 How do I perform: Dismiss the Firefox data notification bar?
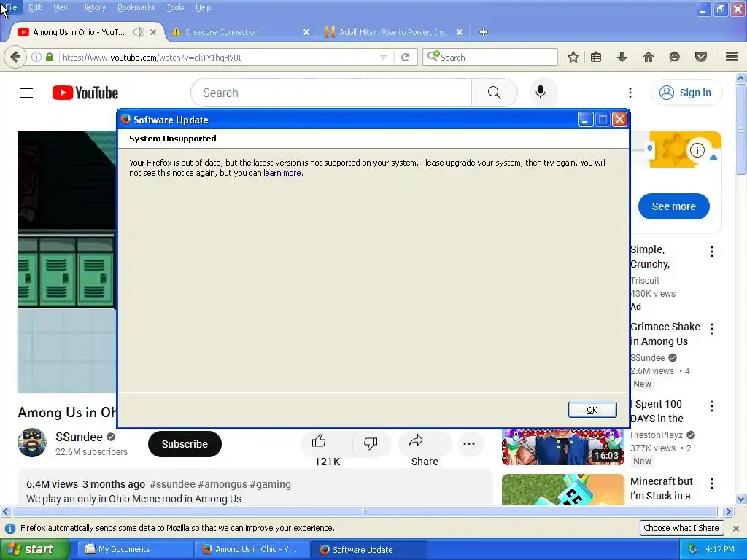736,528
